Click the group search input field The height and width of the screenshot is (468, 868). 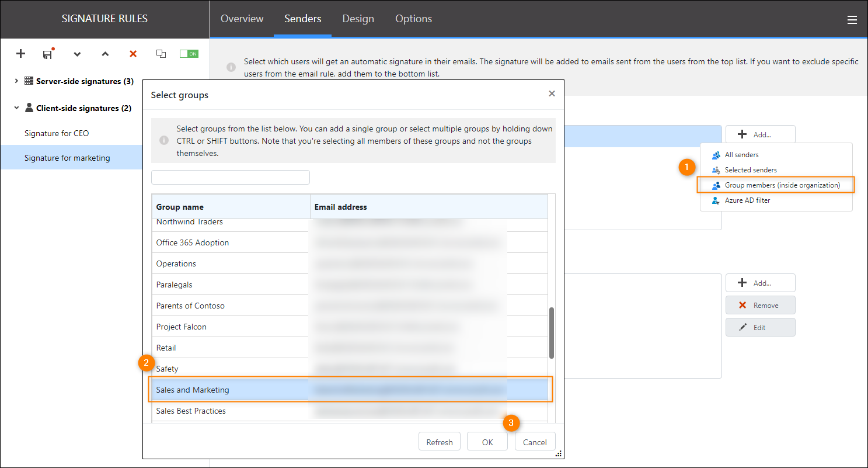[231, 178]
